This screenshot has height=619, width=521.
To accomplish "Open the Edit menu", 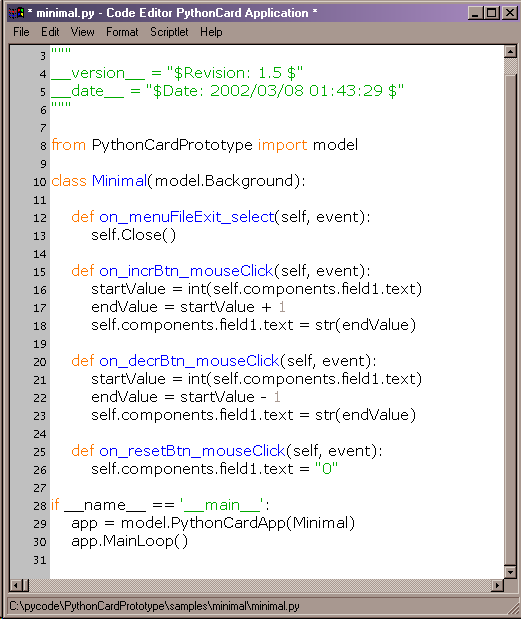I will 50,32.
